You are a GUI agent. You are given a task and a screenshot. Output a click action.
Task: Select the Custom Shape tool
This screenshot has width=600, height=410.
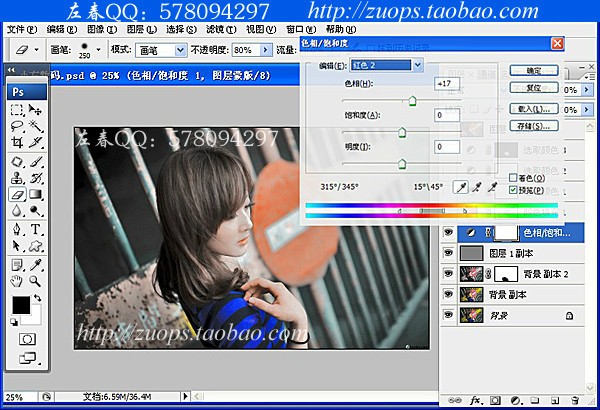(36, 246)
